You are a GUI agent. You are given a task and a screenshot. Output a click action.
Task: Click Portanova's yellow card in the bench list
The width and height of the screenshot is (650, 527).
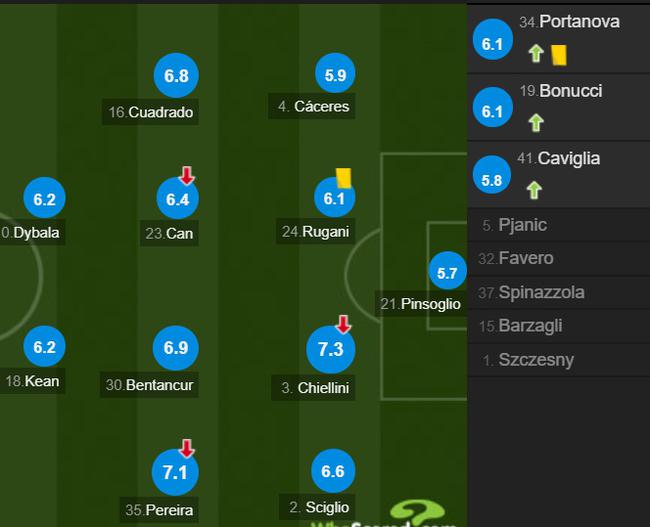point(558,55)
